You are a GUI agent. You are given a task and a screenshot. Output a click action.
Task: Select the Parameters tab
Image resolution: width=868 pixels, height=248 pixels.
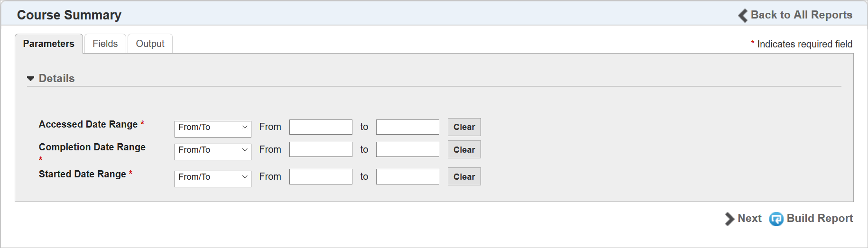pos(48,44)
